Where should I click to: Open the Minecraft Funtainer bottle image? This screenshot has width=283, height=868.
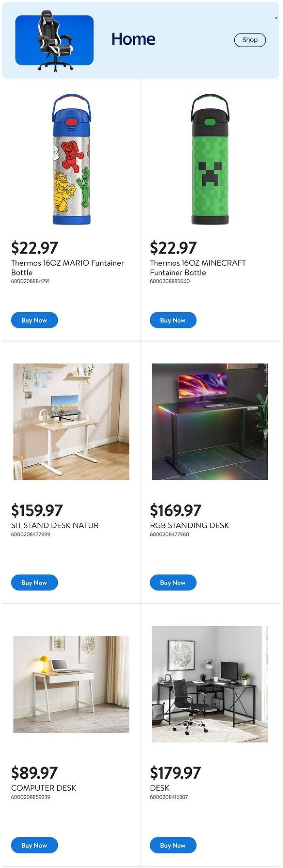pos(210,159)
